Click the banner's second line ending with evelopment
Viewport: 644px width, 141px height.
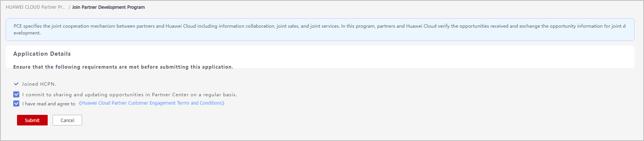27,33
